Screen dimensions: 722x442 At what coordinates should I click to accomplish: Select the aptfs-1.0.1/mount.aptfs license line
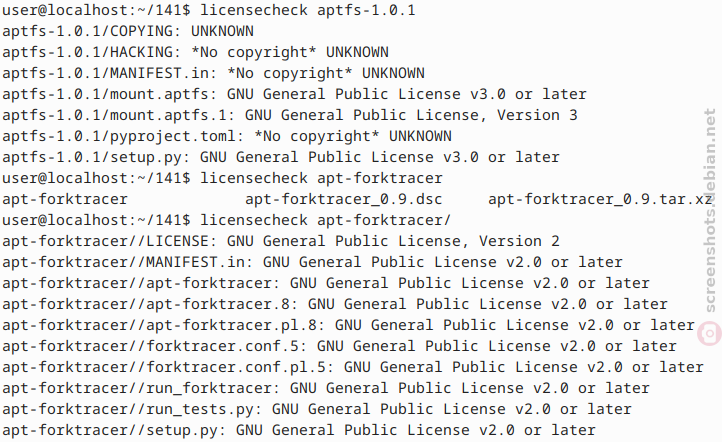click(x=294, y=94)
